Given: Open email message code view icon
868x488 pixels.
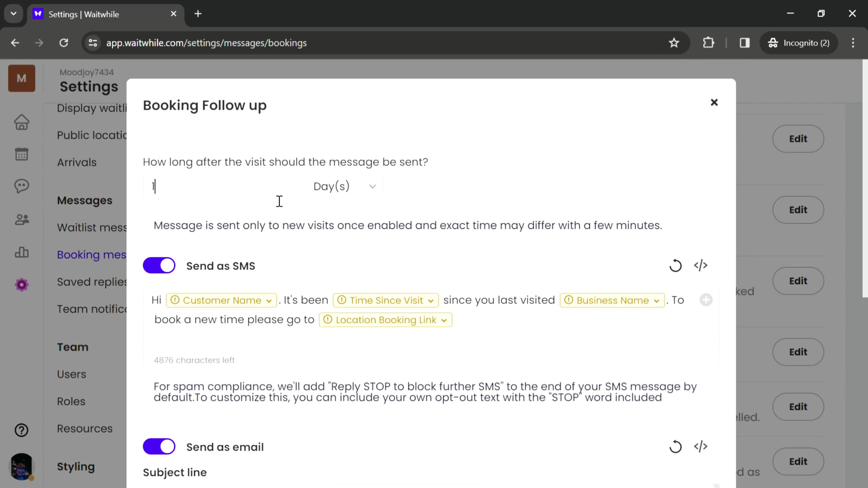Looking at the screenshot, I should (x=701, y=447).
